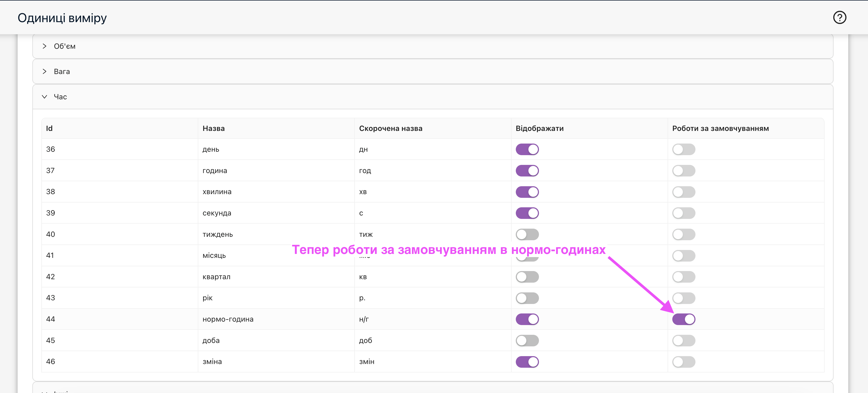Enable display toggle for доба
This screenshot has width=868, height=393.
pos(527,340)
